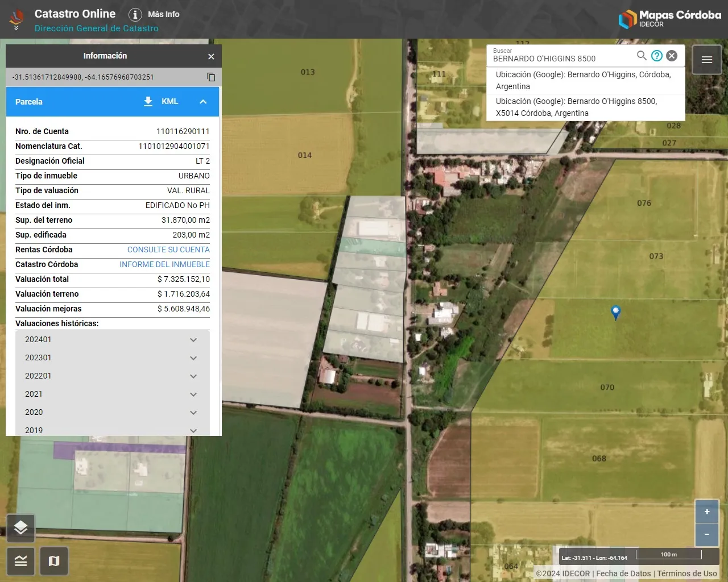
Task: Select the account number 110116290111
Action: (183, 131)
